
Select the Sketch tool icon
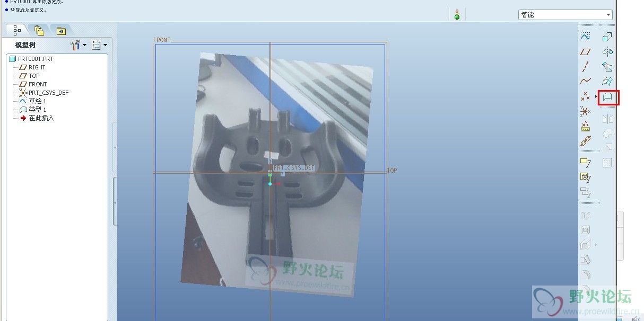coord(585,37)
